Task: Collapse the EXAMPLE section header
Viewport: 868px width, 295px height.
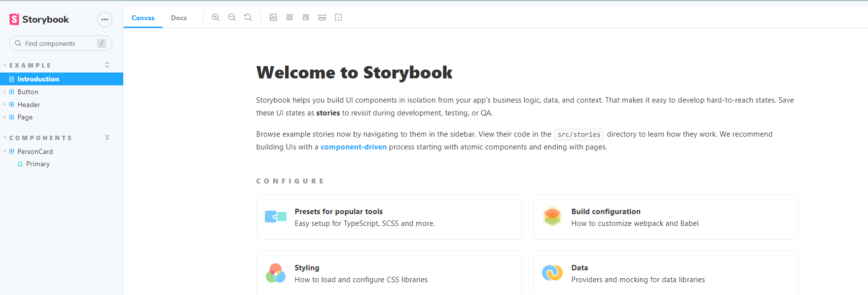Action: click(30, 65)
